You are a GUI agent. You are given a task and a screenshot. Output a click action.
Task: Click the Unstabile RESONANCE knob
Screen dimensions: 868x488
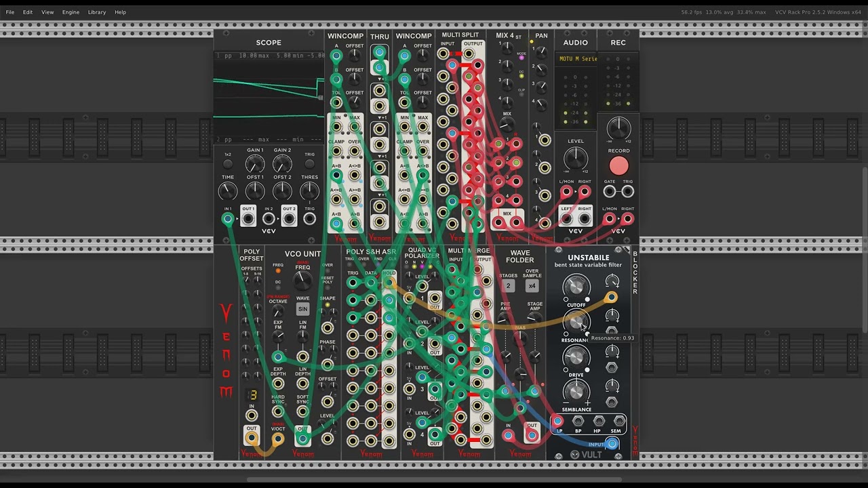(x=576, y=321)
